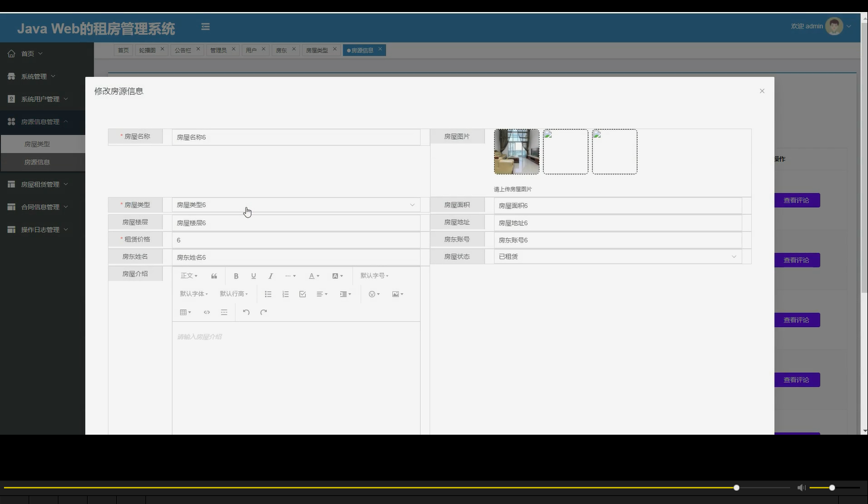This screenshot has height=504, width=868.
Task: Switch to the 公告栏 tab
Action: (x=183, y=50)
